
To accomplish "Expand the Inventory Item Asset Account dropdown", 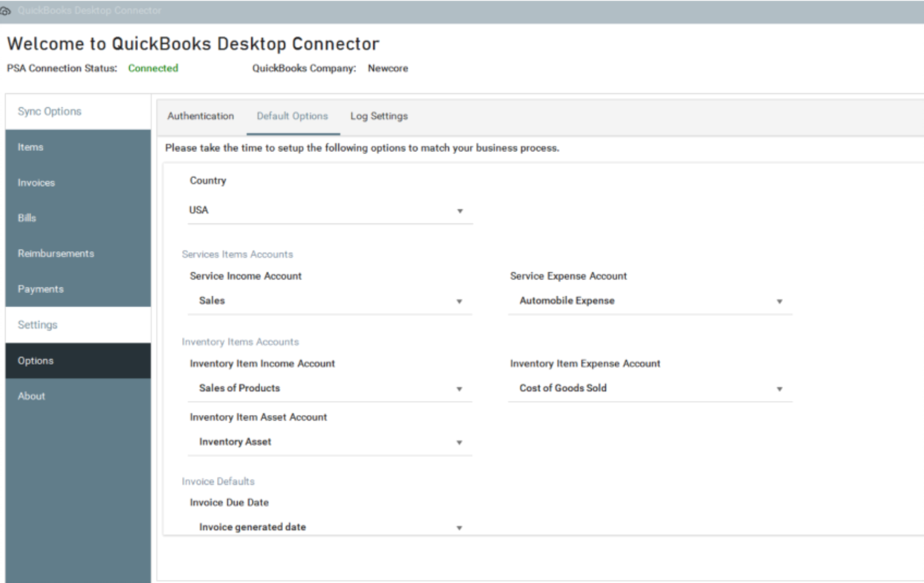I will [x=330, y=442].
